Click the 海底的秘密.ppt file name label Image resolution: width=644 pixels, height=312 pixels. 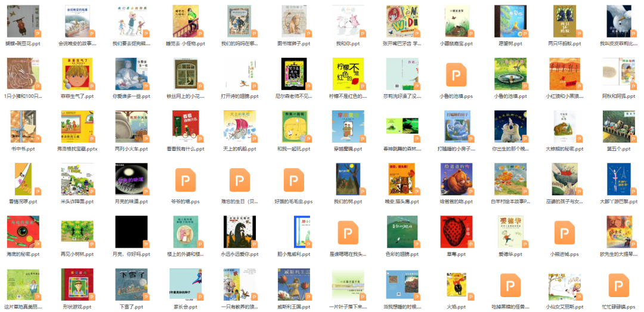(x=23, y=254)
